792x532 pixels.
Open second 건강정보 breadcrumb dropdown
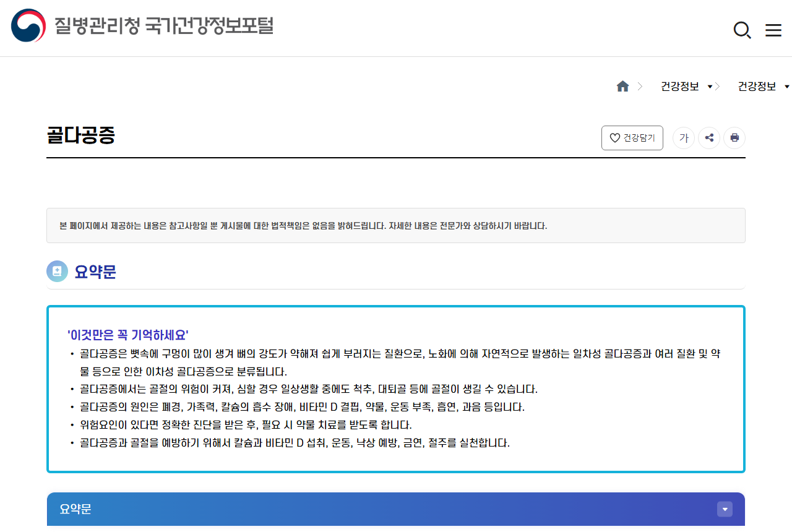764,87
